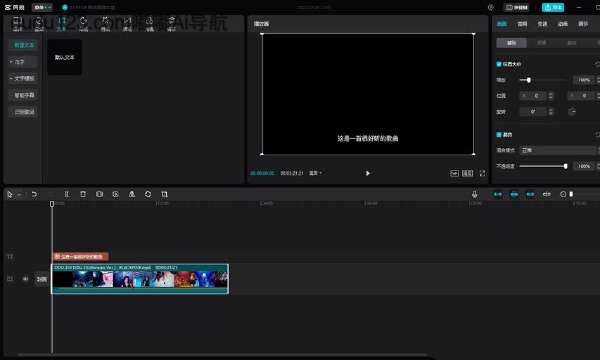Click the 智能字幕 button in sidebar
Image resolution: width=600 pixels, height=360 pixels.
coord(24,95)
